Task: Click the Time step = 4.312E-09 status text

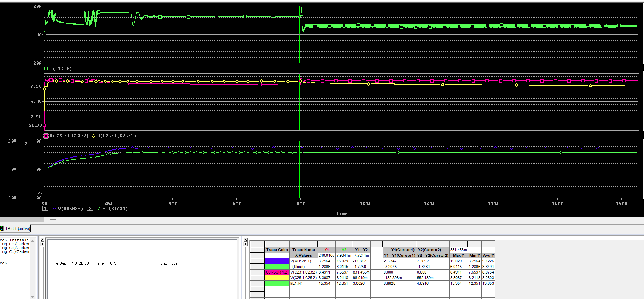Action: tap(69, 263)
